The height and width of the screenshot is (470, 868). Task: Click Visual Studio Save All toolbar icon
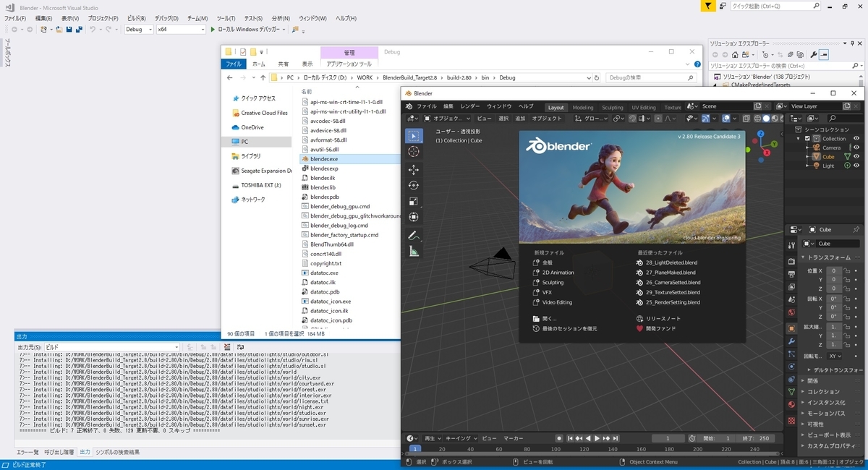click(78, 30)
